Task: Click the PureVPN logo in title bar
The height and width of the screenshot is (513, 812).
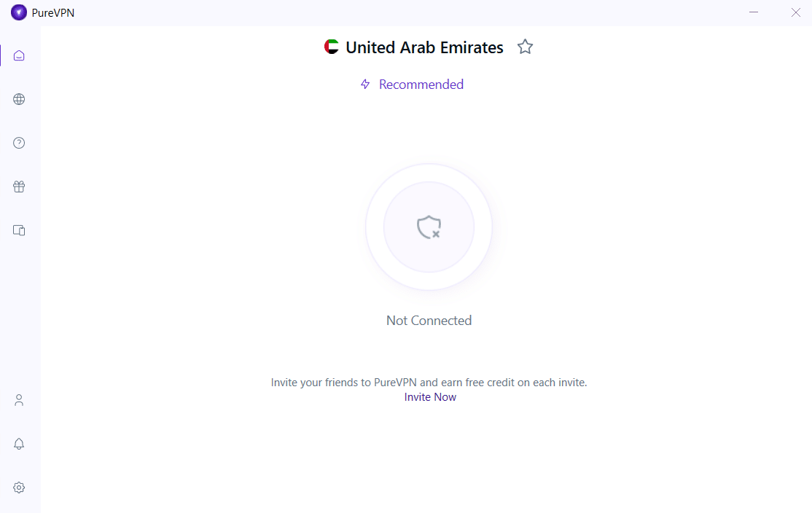Action: [19, 12]
